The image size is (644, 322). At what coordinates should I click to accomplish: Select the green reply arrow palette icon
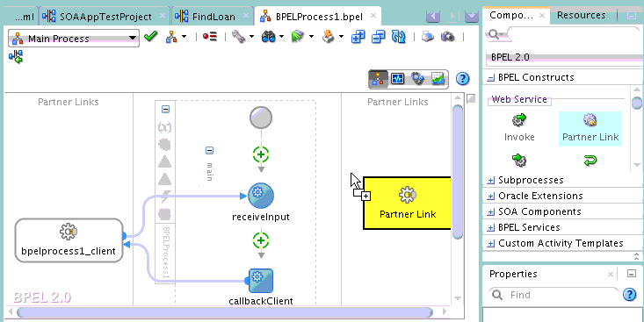tap(590, 161)
